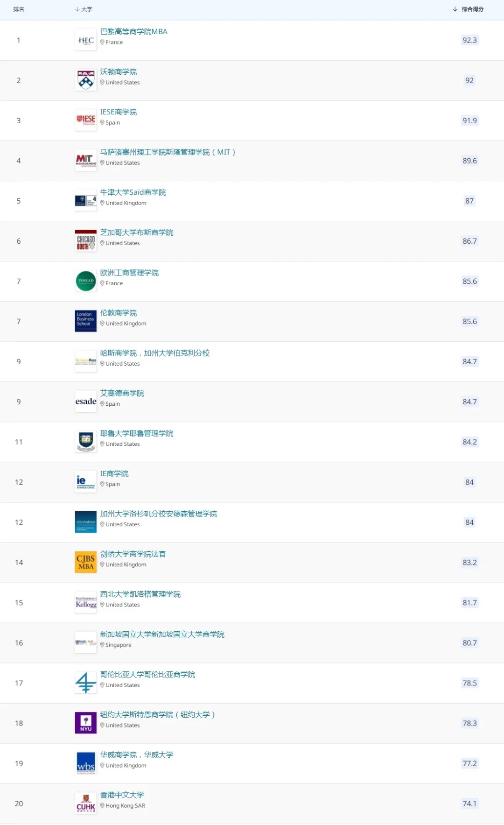Open the 牛津大学Saïd商学院 link
The height and width of the screenshot is (825, 504).
point(133,192)
